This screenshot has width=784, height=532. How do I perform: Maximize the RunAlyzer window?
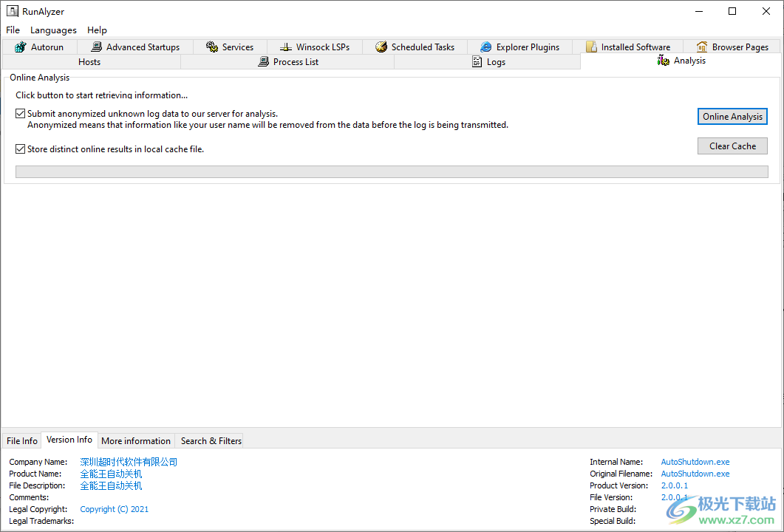732,12
